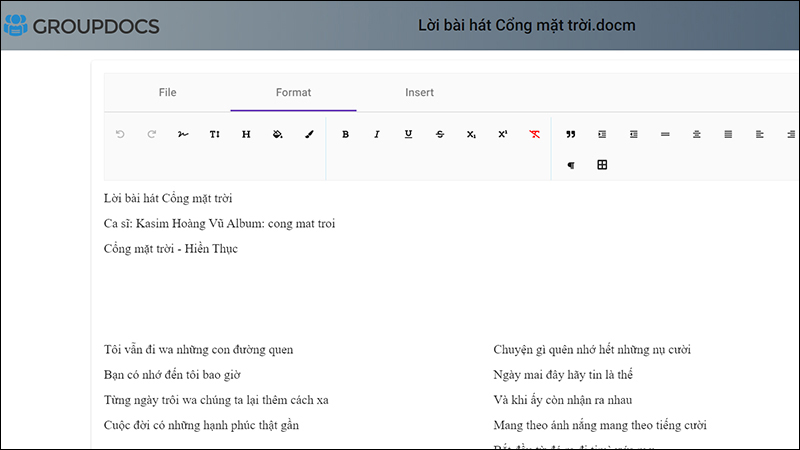Click the red clear formatting icon
This screenshot has height=450, width=800.
pos(534,134)
